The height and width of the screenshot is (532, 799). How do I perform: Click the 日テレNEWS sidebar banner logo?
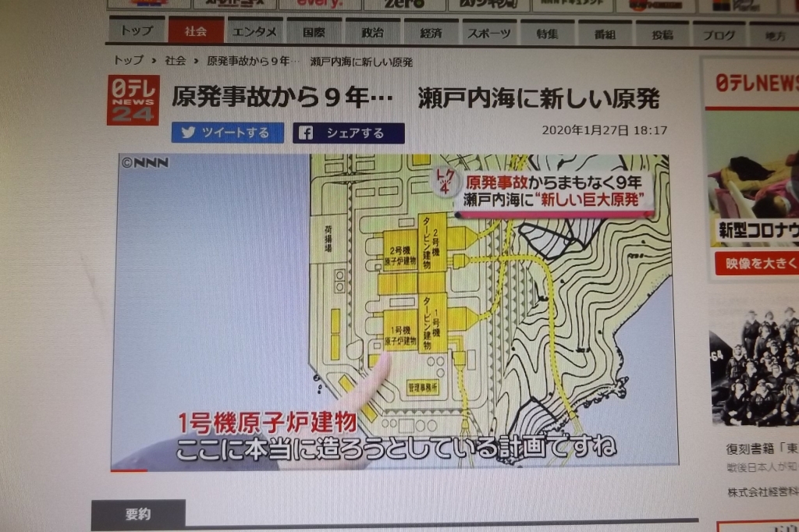pyautogui.click(x=755, y=83)
